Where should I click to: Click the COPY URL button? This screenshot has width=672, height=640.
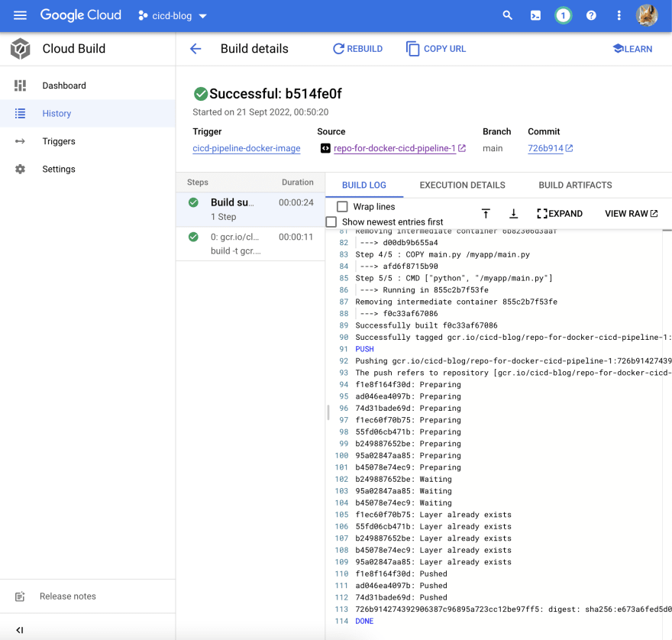[436, 49]
